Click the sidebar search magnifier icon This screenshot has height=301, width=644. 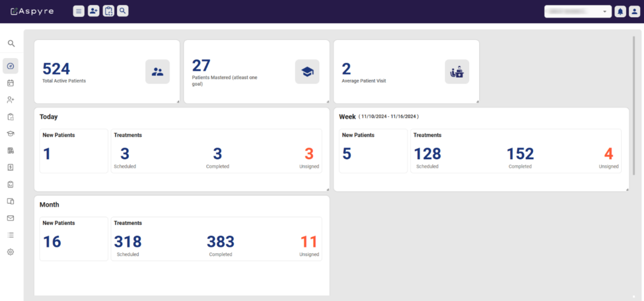[11, 44]
